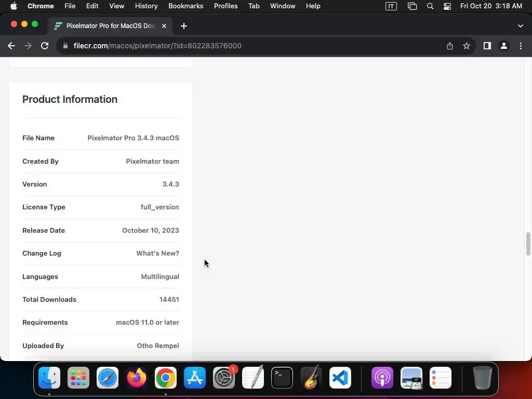Click the macOS 11.0 or later requirement
The height and width of the screenshot is (399, 532).
pyautogui.click(x=147, y=322)
